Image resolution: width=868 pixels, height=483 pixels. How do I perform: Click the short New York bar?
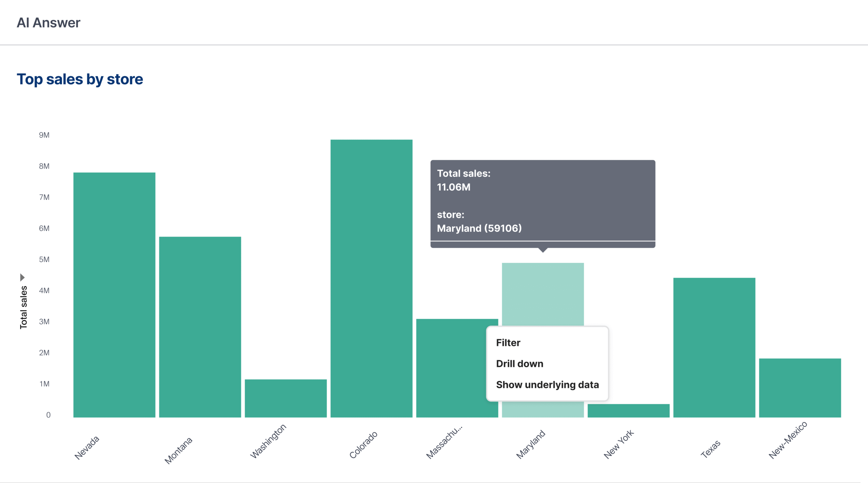[x=628, y=410]
